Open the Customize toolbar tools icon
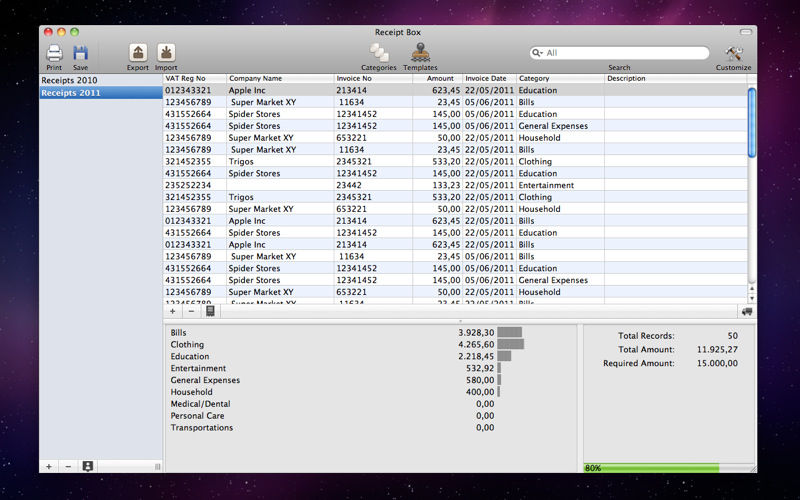The image size is (800, 500). [x=733, y=53]
